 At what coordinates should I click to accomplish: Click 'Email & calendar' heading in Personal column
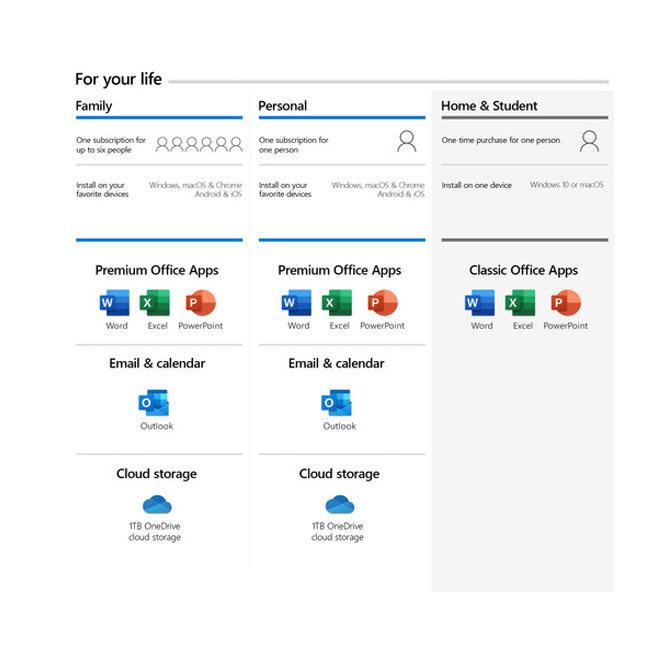click(x=336, y=363)
